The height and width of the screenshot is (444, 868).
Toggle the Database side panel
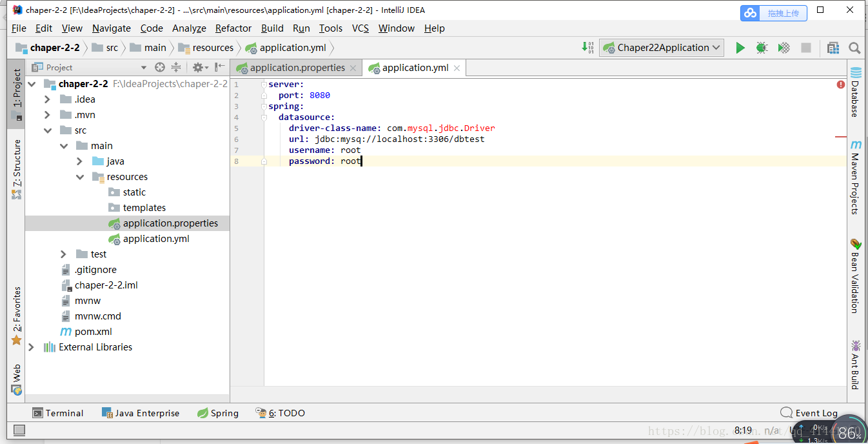pos(856,92)
